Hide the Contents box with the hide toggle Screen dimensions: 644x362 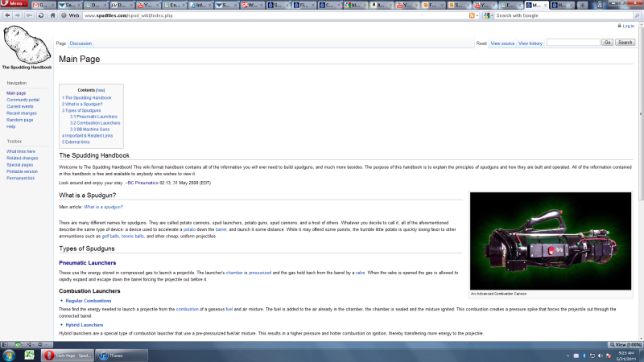(100, 90)
